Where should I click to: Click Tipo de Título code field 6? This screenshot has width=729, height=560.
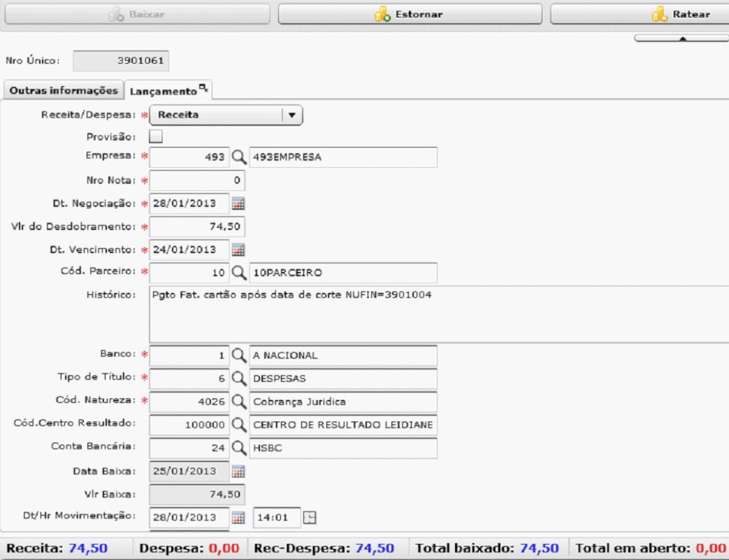189,378
